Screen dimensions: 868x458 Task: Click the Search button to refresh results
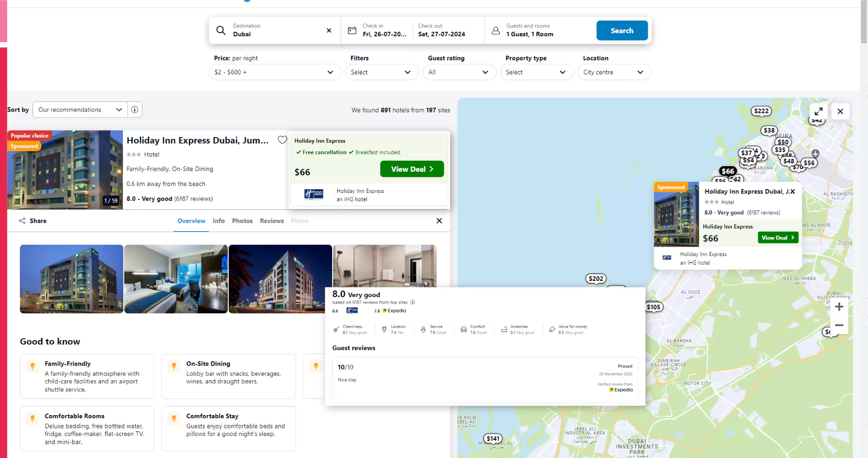[x=622, y=30]
